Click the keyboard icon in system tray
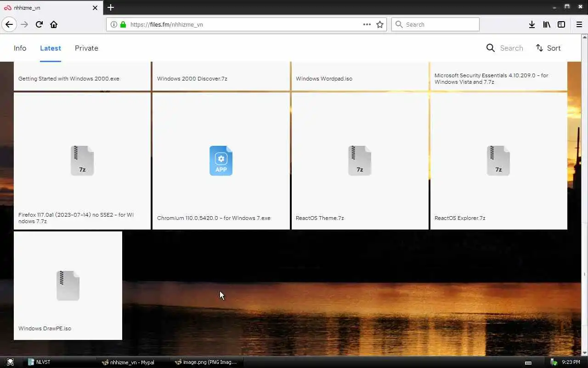Viewport: 588px width, 368px height. [x=528, y=362]
